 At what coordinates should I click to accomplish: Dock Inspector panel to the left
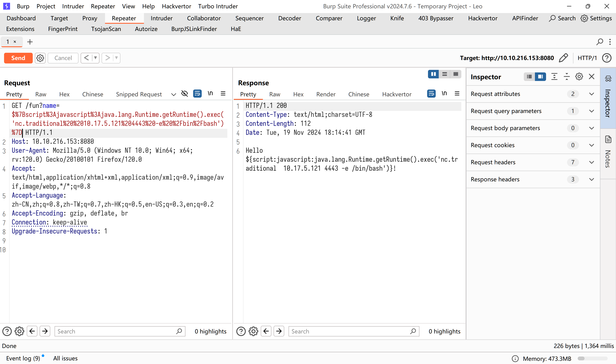click(x=529, y=77)
